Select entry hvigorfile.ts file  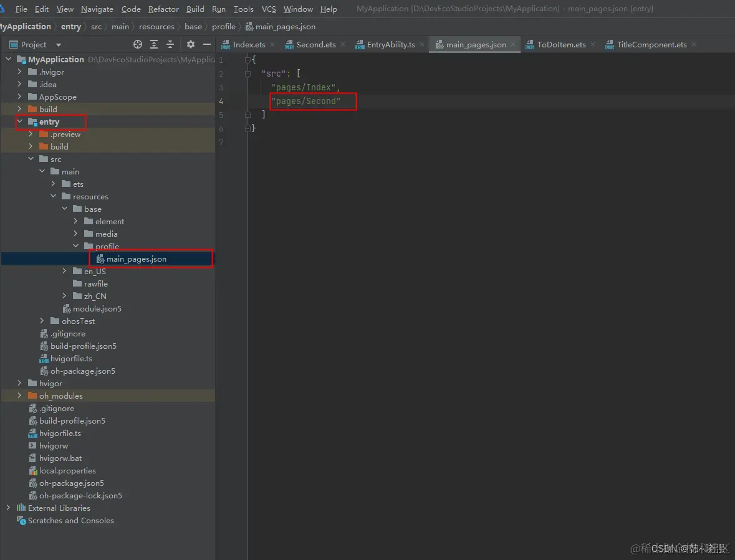click(x=71, y=358)
